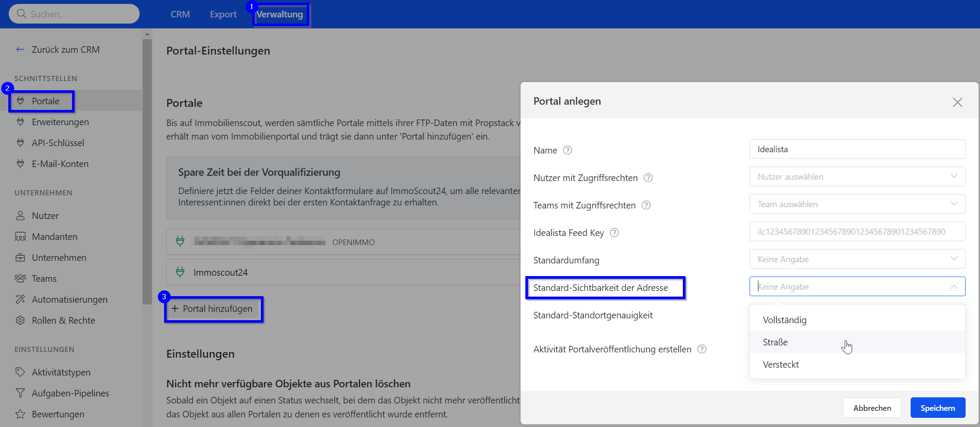Click help icon beside Aktivität Portalveröffentlichung erstellen

(702, 349)
